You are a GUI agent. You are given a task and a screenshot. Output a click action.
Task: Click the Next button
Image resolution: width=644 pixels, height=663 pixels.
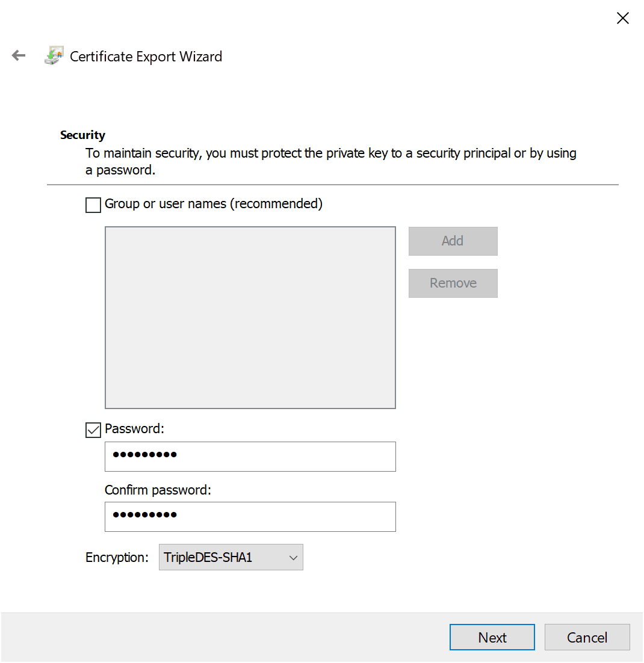(x=492, y=637)
